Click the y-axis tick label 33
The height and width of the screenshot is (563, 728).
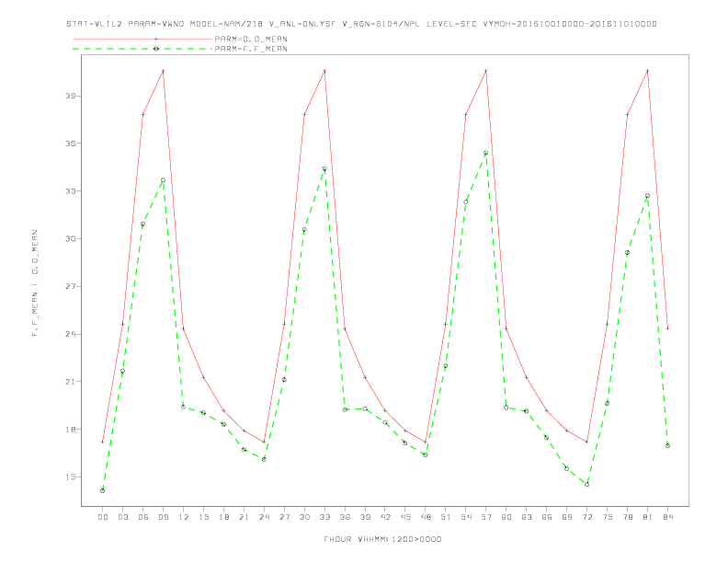tap(70, 191)
